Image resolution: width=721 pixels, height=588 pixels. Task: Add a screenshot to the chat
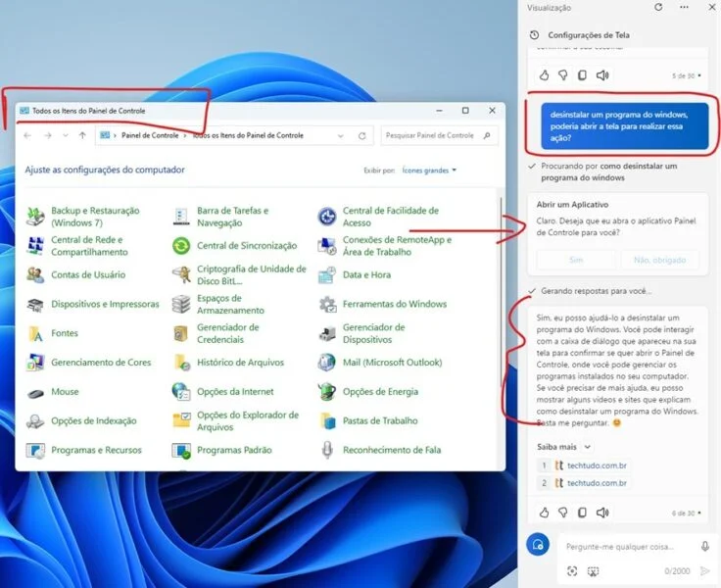pos(594,571)
